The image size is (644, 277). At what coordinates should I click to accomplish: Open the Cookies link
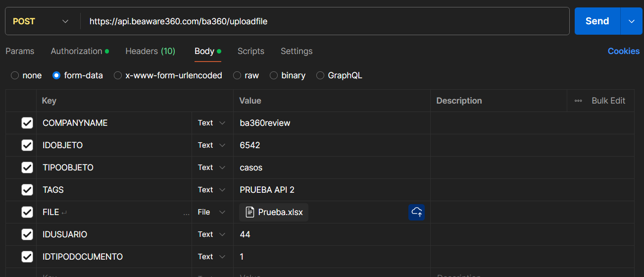[623, 51]
